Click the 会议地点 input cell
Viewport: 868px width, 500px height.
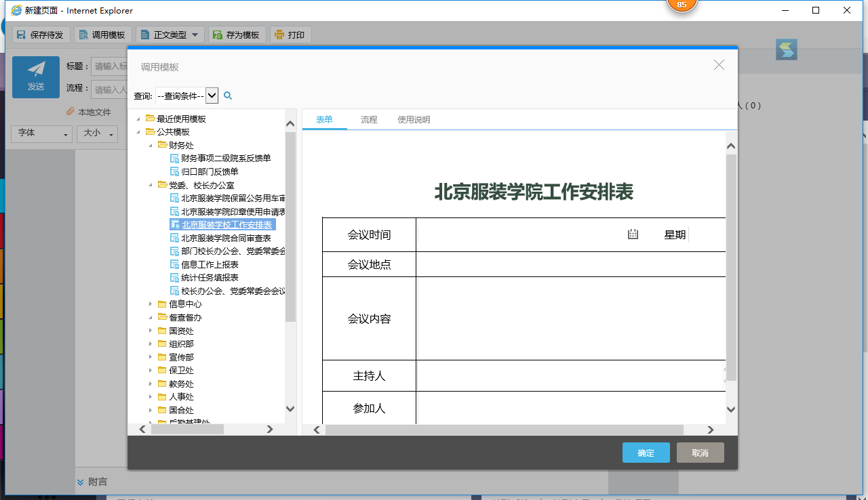click(571, 264)
